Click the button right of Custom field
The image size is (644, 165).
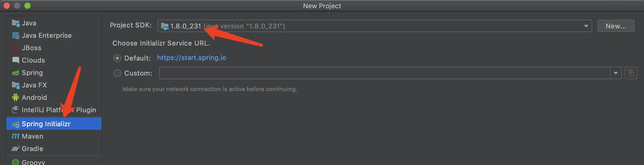[631, 73]
